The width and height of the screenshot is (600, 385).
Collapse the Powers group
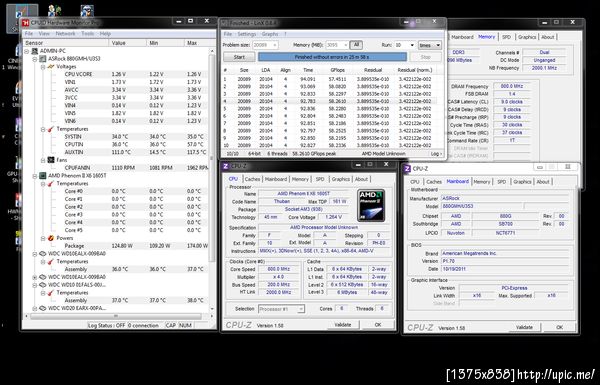pos(43,238)
